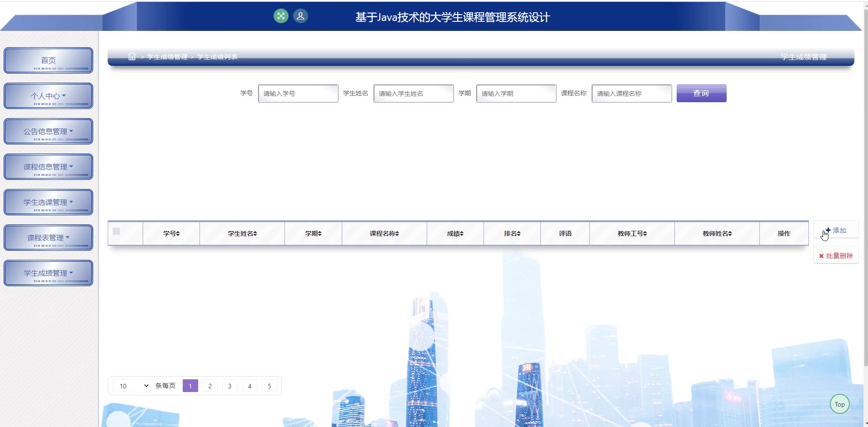Screen dimensions: 868x427
Task: Expand the 课程信息管理 sidebar menu
Action: click(48, 167)
